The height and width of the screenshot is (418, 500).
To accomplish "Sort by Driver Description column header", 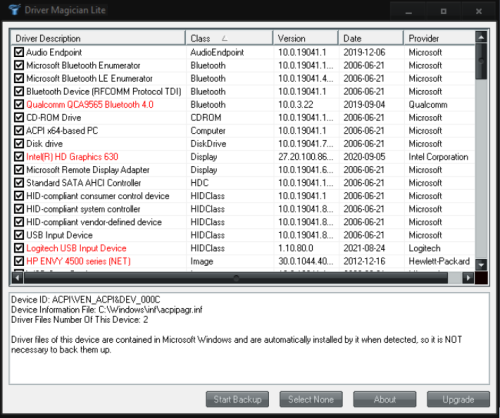I will click(x=98, y=38).
